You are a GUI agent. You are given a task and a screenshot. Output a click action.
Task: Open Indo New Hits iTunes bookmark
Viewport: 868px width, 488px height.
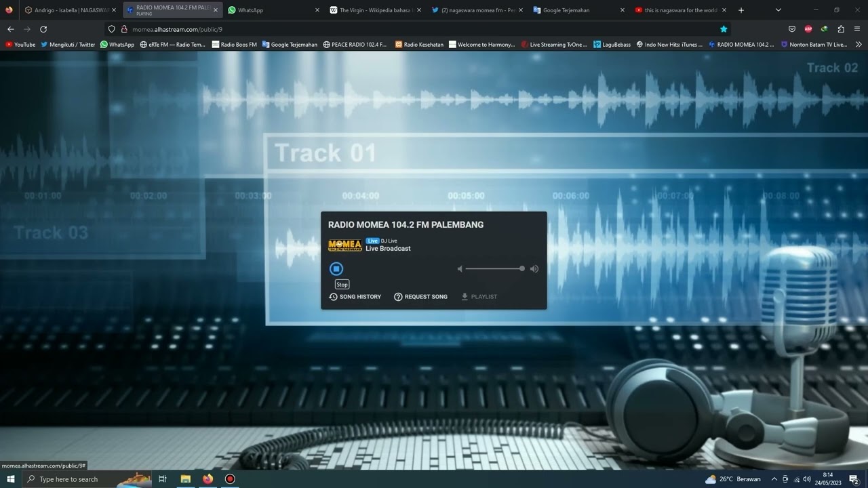tap(669, 45)
